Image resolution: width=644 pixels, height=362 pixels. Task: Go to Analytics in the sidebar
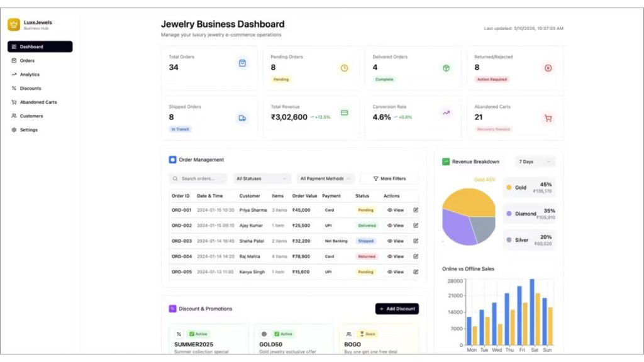30,75
